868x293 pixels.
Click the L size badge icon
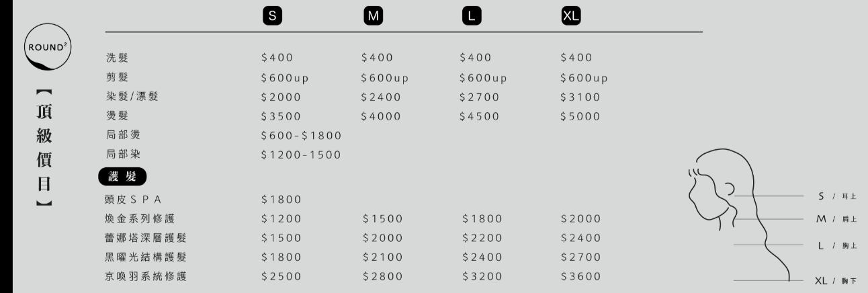472,17
